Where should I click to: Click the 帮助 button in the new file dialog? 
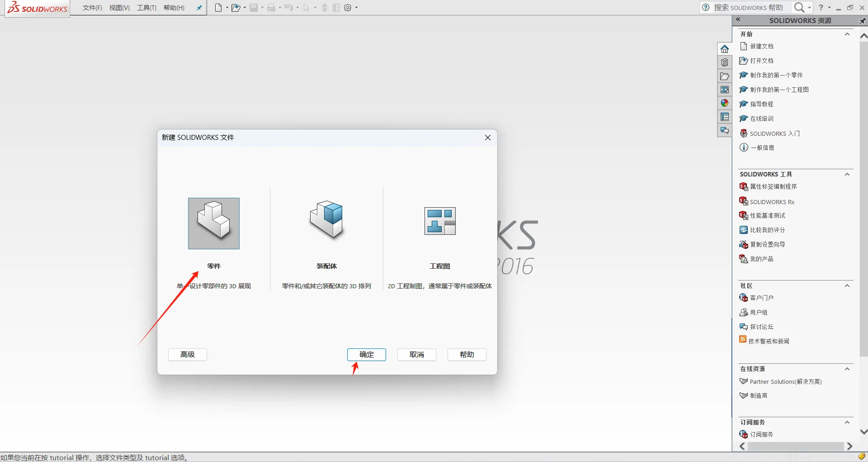point(467,355)
